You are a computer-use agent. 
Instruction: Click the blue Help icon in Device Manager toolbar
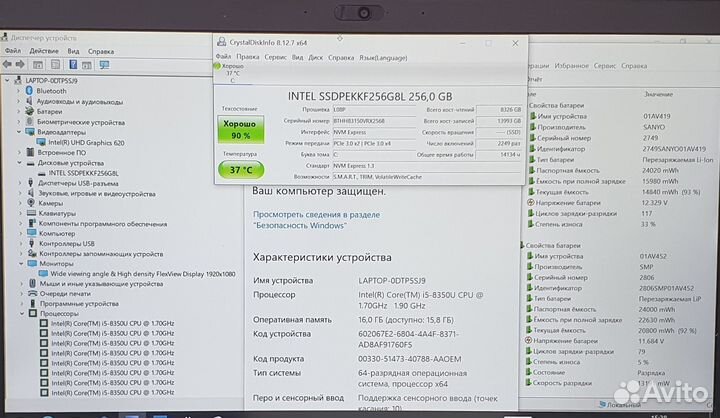coord(73,64)
